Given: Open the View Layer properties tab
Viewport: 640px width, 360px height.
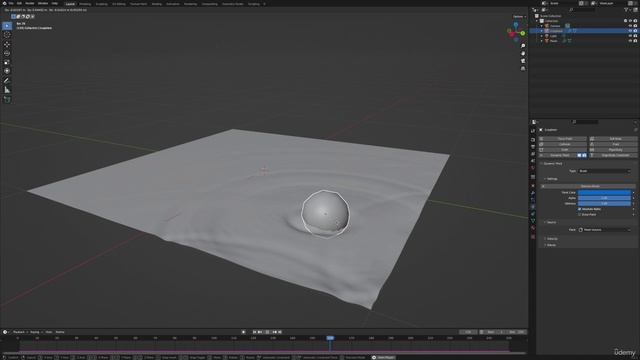Looking at the screenshot, I should 533,154.
